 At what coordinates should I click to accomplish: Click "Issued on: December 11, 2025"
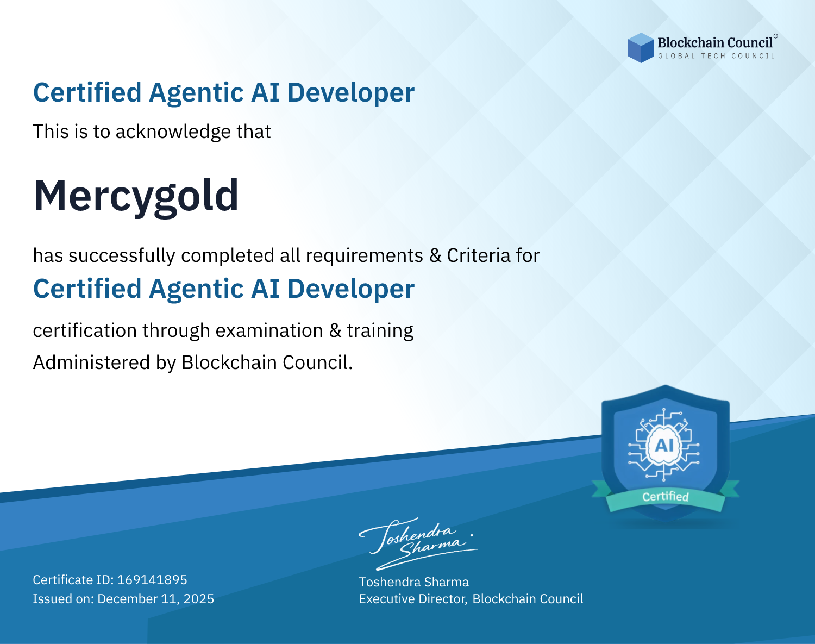click(123, 599)
